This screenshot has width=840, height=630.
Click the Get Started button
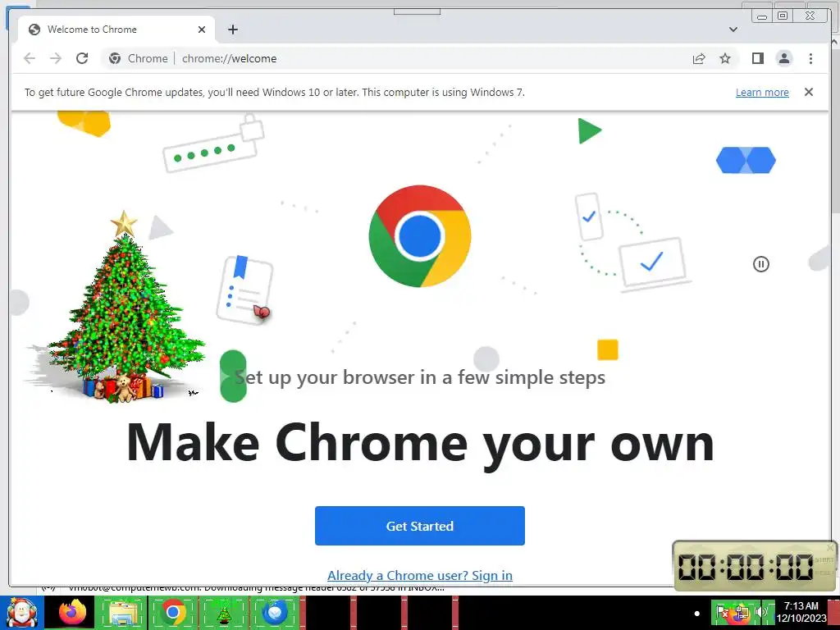click(x=419, y=526)
